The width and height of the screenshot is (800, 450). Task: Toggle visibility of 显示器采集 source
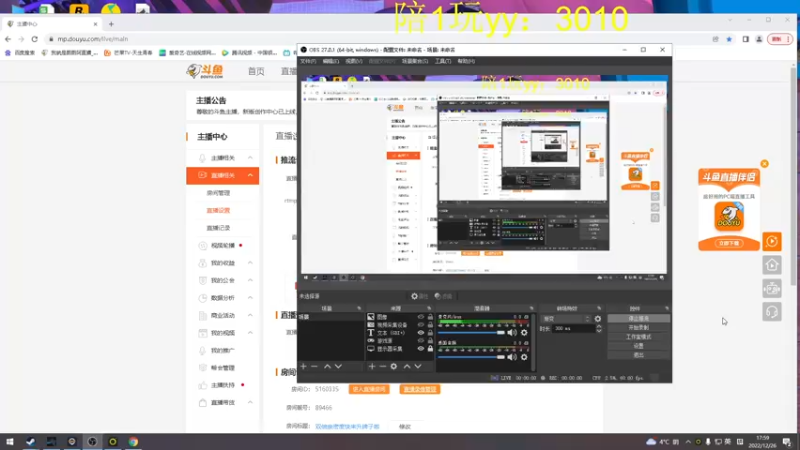click(421, 349)
